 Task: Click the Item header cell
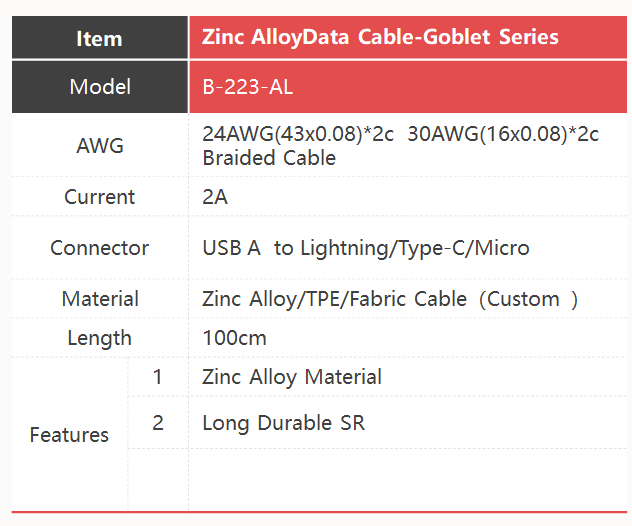point(100,37)
